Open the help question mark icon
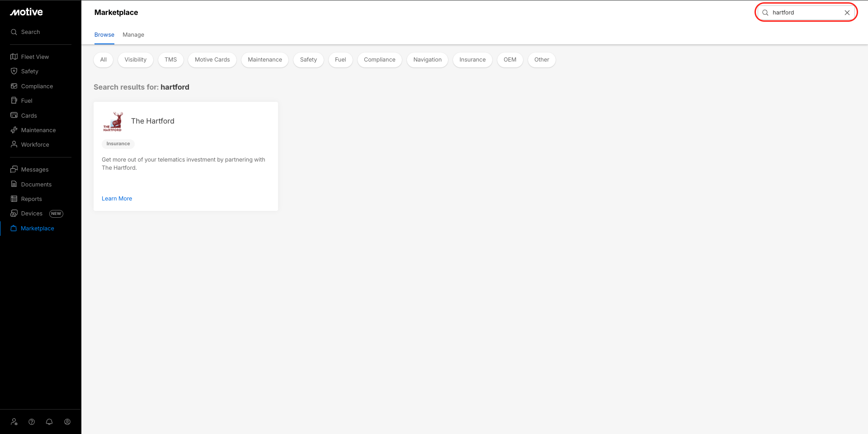The width and height of the screenshot is (868, 434). (x=32, y=422)
